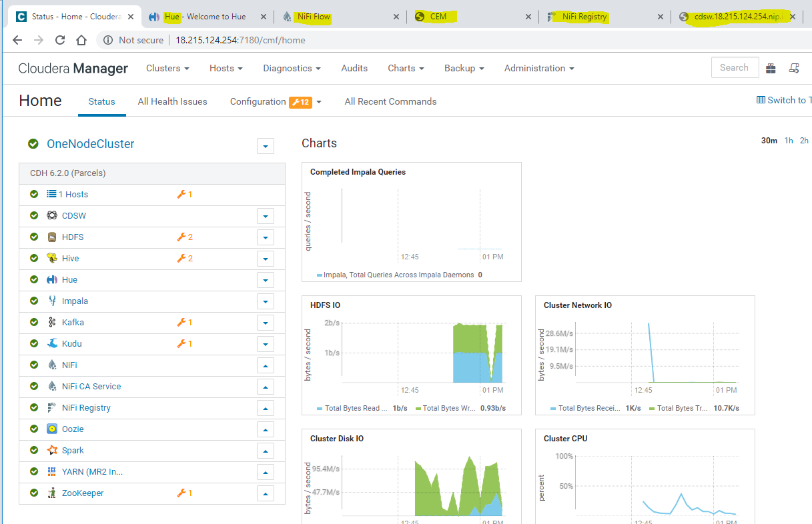This screenshot has height=524, width=812.
Task: Open Kafka service actions dropdown
Action: click(266, 323)
